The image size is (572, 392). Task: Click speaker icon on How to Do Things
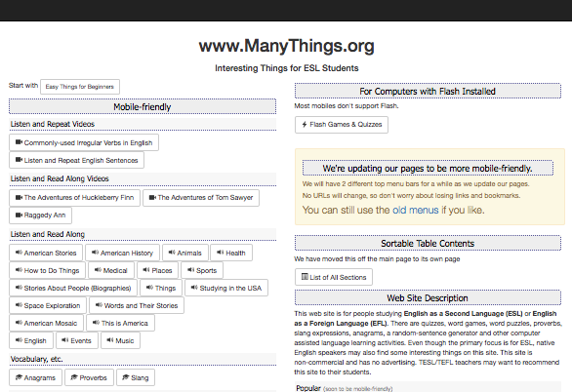(x=19, y=270)
